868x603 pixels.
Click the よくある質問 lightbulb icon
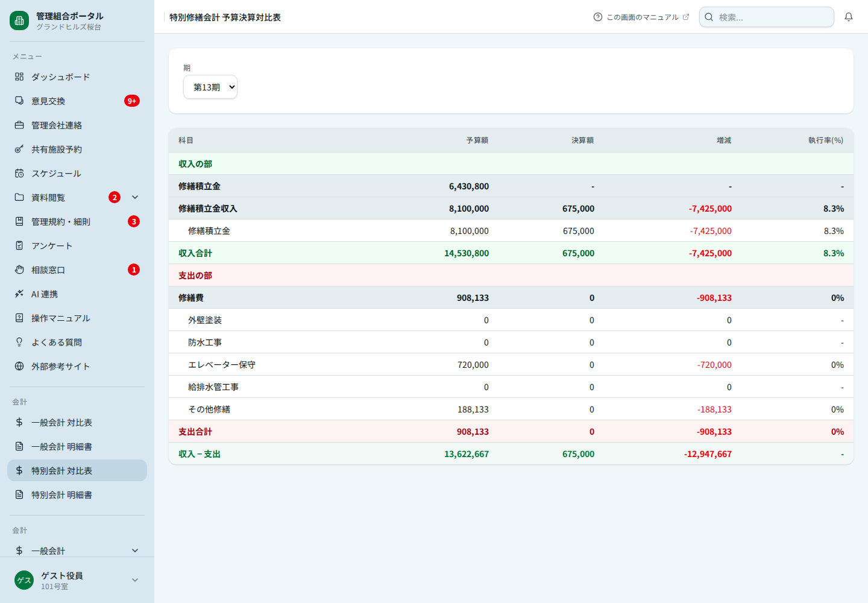click(19, 342)
